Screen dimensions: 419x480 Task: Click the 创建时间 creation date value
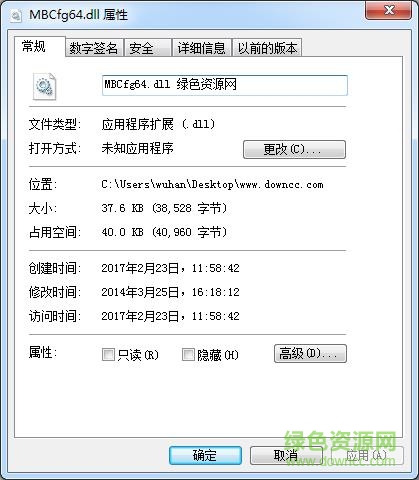tap(170, 268)
